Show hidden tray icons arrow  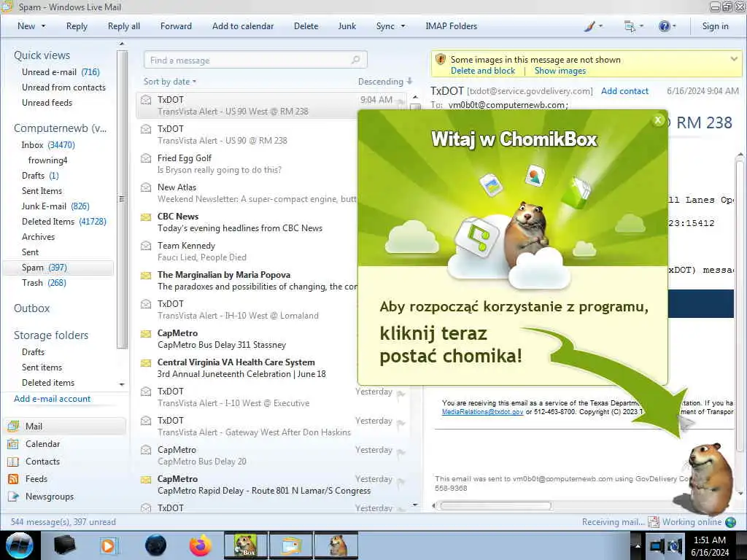point(638,545)
